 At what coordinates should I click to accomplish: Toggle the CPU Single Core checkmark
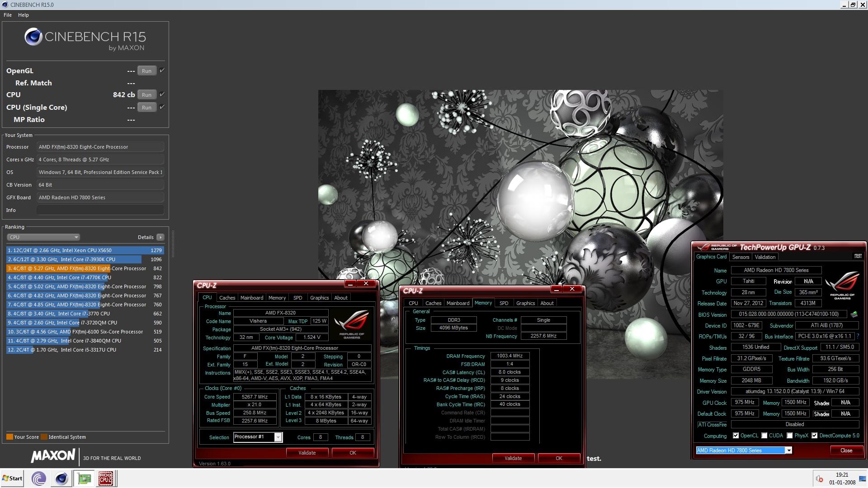coord(162,107)
